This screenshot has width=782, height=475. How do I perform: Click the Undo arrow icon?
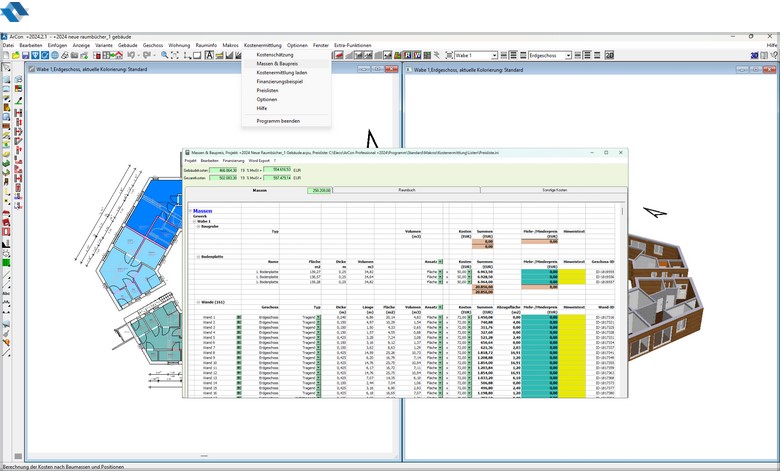131,55
